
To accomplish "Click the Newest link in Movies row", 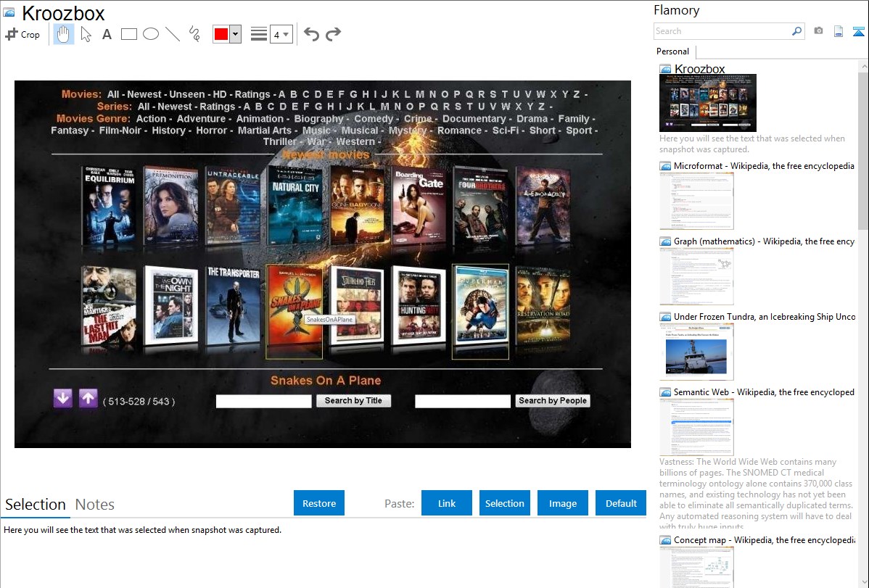I will click(144, 95).
